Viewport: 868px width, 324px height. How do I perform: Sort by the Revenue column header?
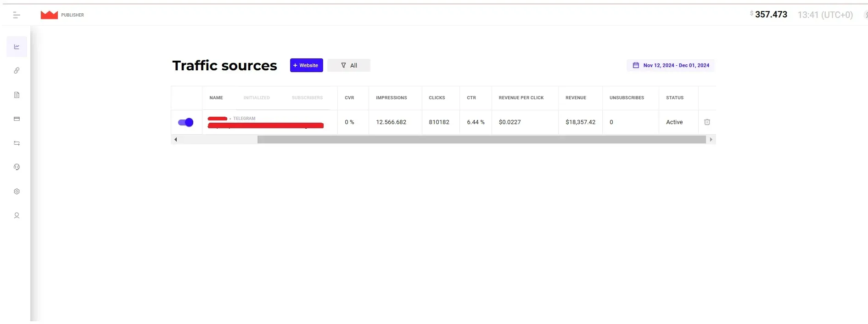tap(576, 98)
